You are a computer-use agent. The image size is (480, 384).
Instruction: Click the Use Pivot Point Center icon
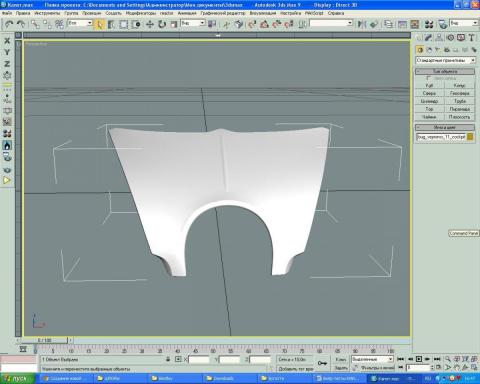212,24
